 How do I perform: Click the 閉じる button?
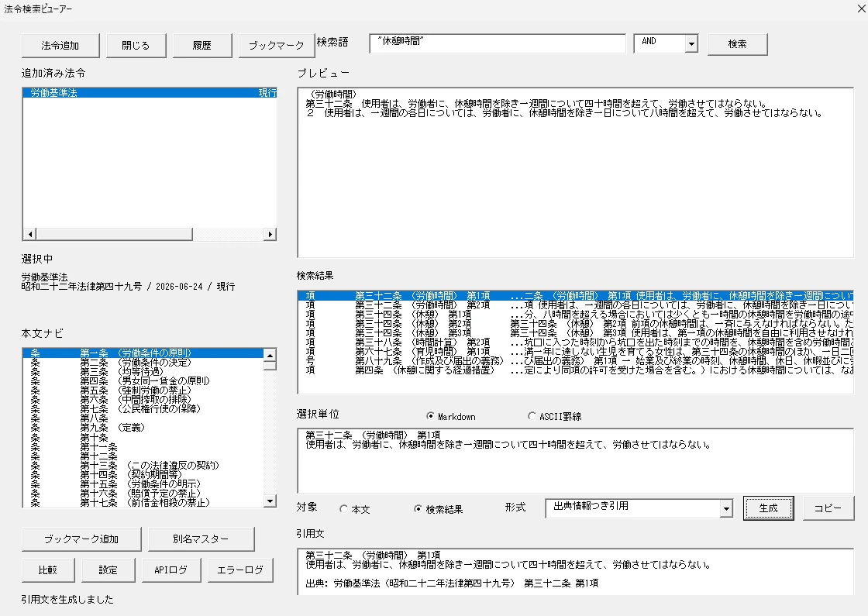click(x=136, y=46)
